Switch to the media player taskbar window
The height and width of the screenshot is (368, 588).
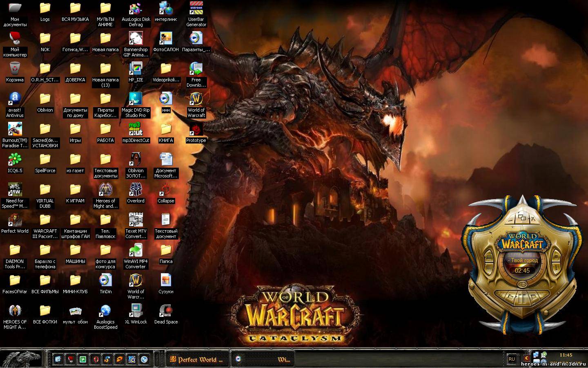pos(263,359)
